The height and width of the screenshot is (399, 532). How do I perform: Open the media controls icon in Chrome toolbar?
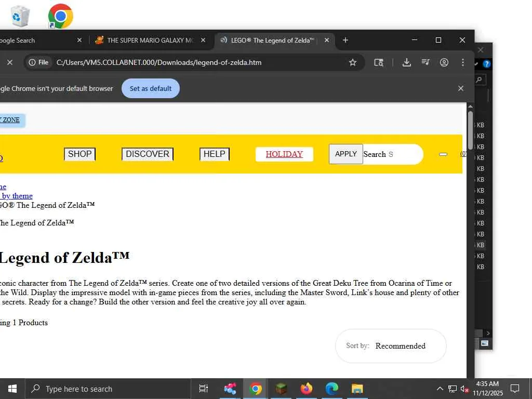click(x=425, y=62)
